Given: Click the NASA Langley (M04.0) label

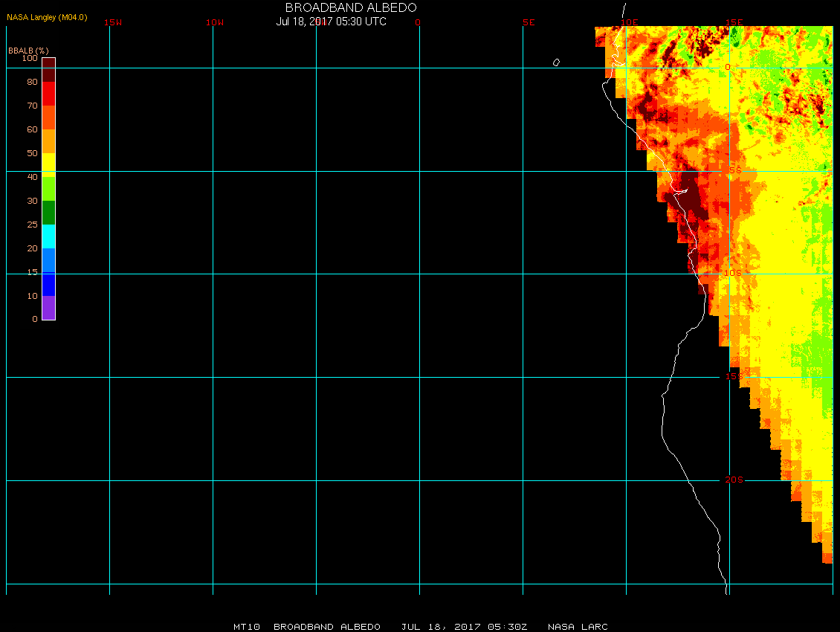Looking at the screenshot, I should [x=47, y=17].
